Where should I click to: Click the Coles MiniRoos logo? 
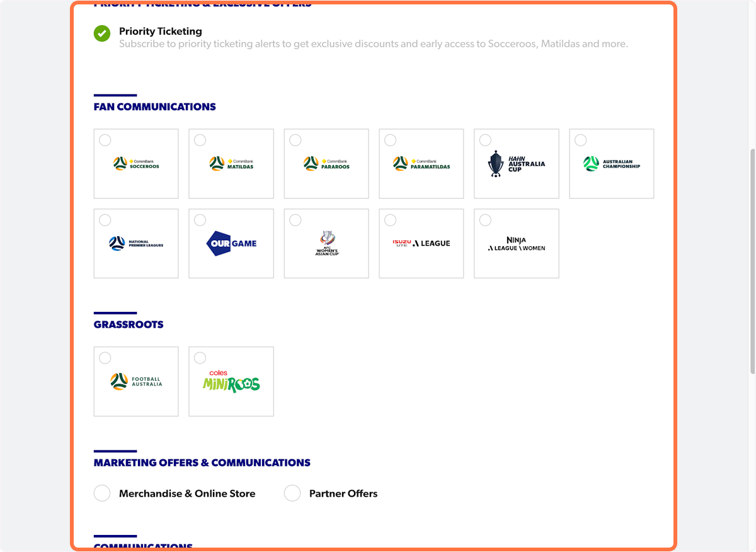(x=231, y=381)
